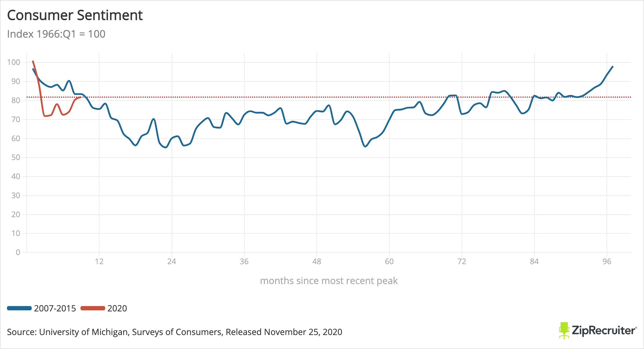Click the 0 tick label on the y-axis
This screenshot has height=349, width=644.
18,252
